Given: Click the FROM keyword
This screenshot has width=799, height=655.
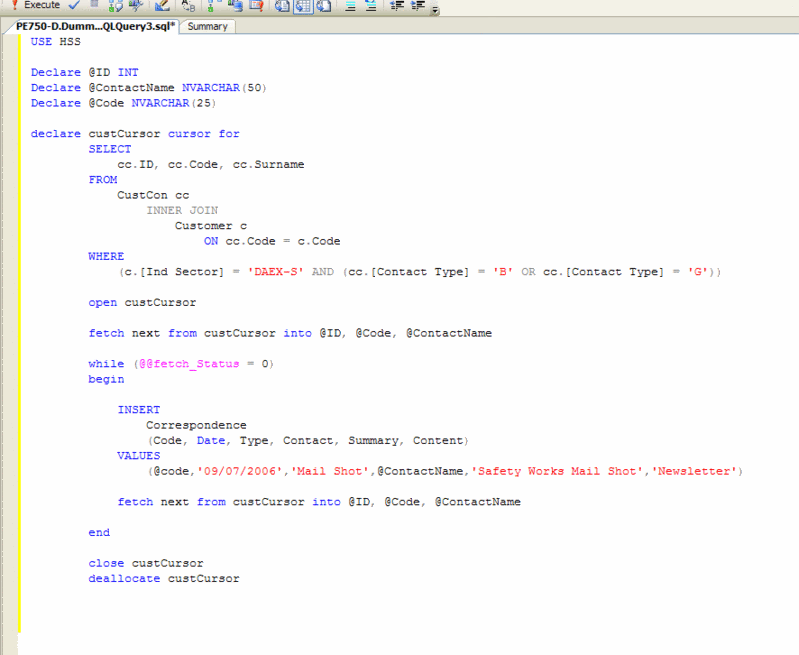Looking at the screenshot, I should tap(102, 179).
